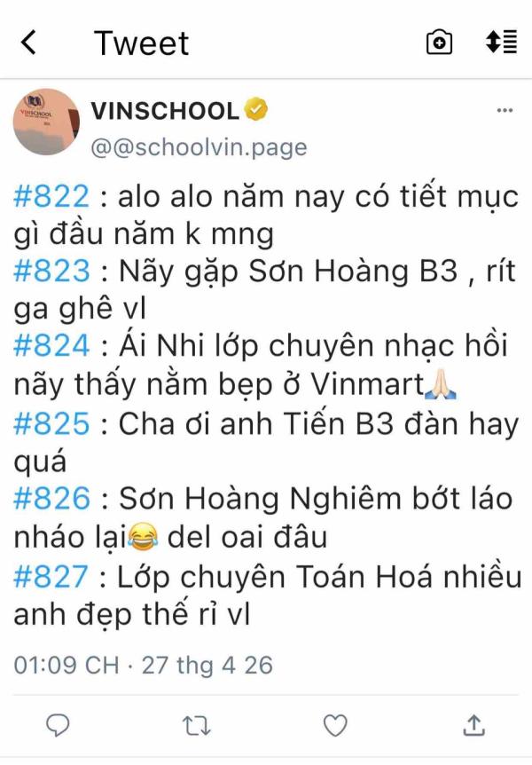
Task: Open the VINSCHOOL profile picture
Action: [x=46, y=122]
